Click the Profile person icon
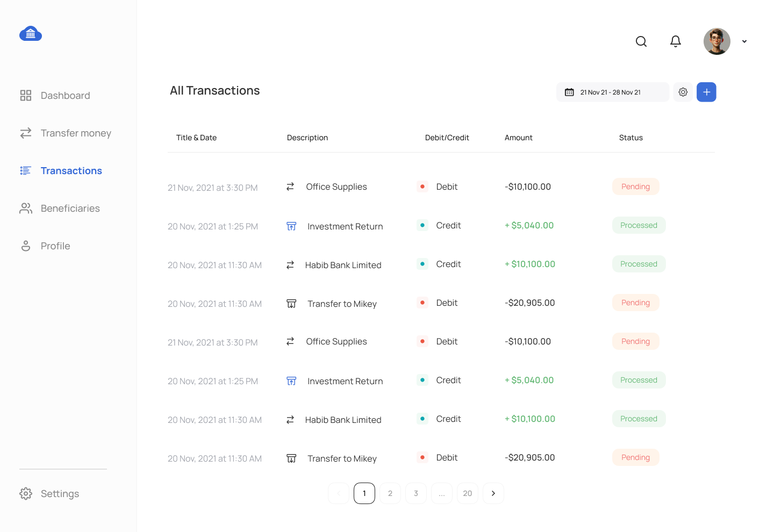Viewport: 774px width, 532px height. click(26, 246)
